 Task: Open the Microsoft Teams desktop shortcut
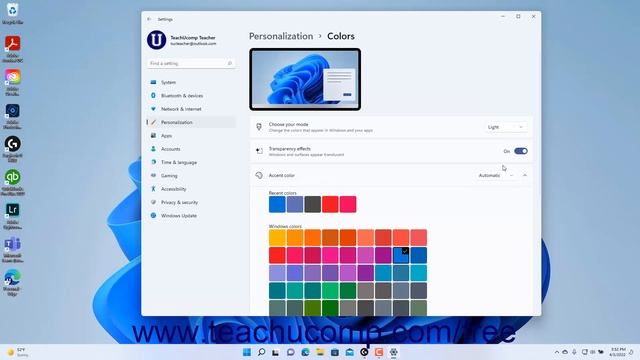tap(13, 249)
